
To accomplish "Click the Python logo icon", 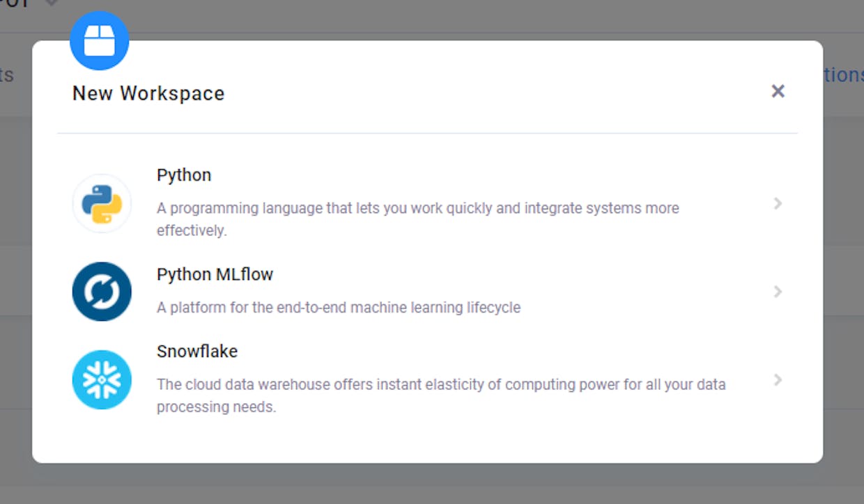I will 102,203.
